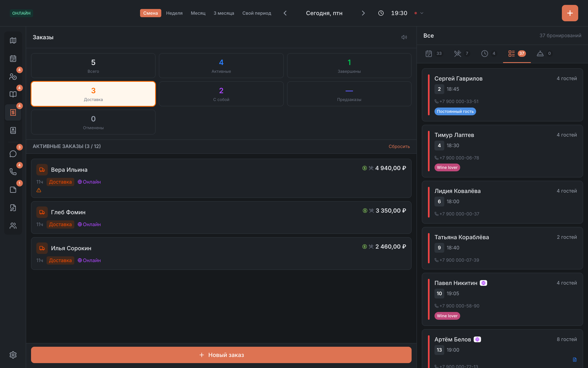Toggle the orders sound speaker icon
Screen dimensions: 588x368
point(404,37)
